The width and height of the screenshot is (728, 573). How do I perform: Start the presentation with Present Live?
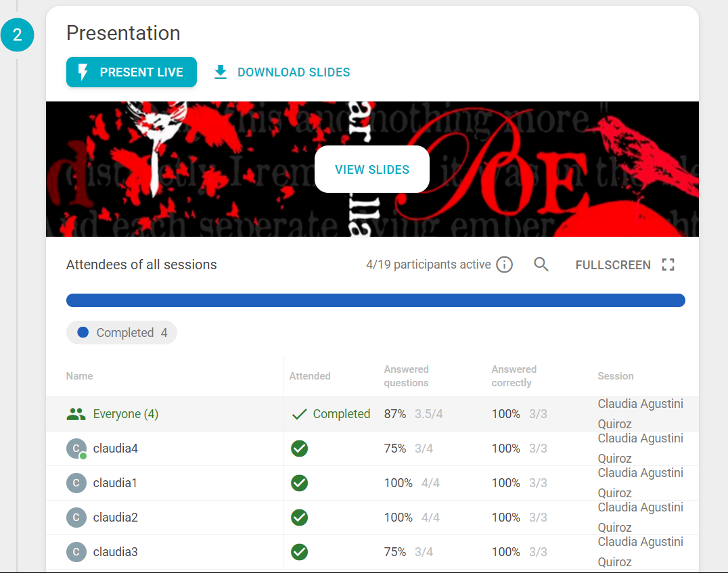[x=131, y=72]
